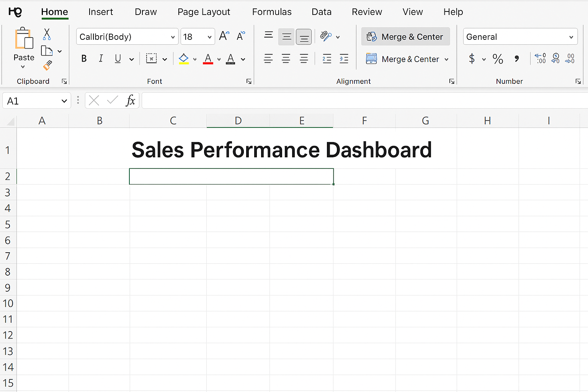Increase font size with the larger A
The image size is (588, 392).
(x=224, y=36)
